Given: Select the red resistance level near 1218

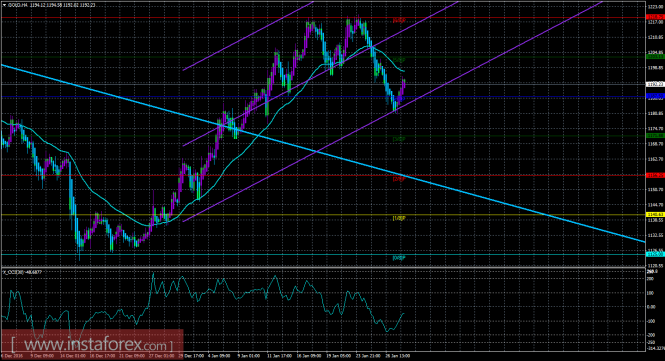Looking at the screenshot, I should click(x=322, y=17).
